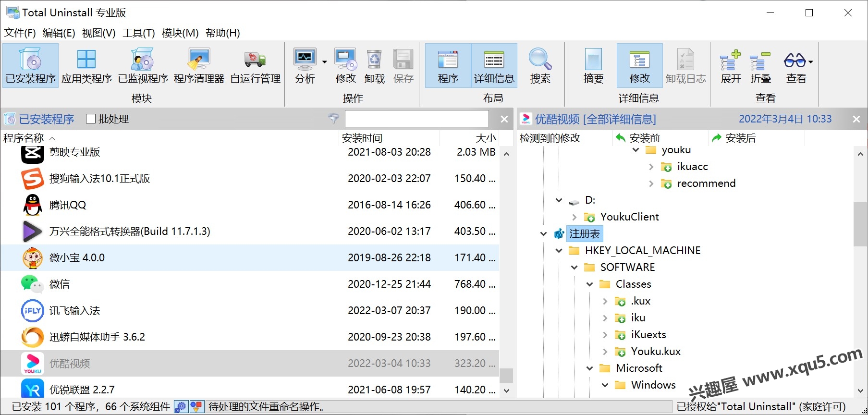Click the 安装后 column header
Screen dimensions: 868x415
(757, 138)
